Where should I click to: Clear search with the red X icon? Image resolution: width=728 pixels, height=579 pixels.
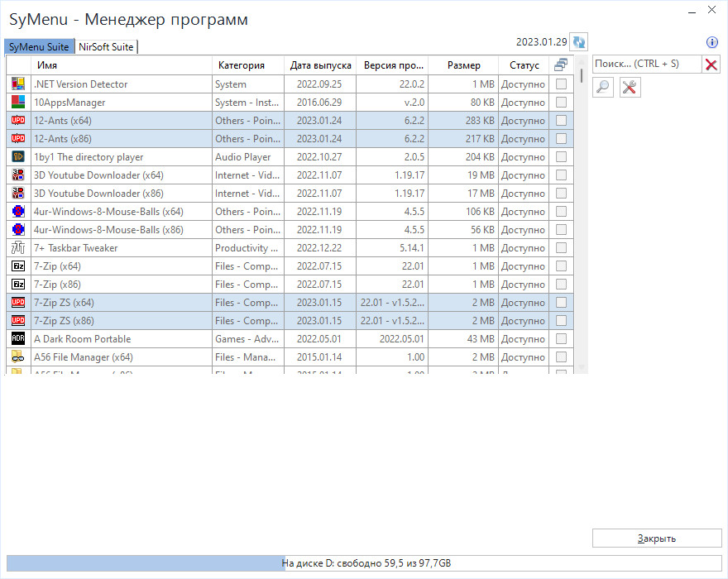click(711, 65)
